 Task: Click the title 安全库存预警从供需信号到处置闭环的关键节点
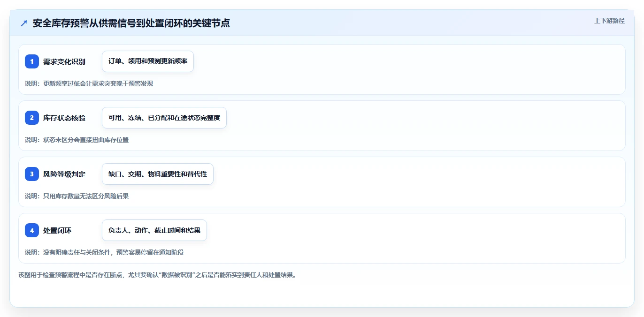(x=131, y=23)
